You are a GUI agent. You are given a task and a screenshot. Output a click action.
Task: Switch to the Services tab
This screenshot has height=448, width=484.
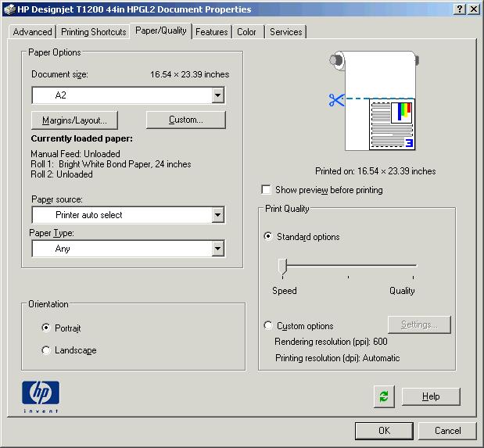pos(286,32)
